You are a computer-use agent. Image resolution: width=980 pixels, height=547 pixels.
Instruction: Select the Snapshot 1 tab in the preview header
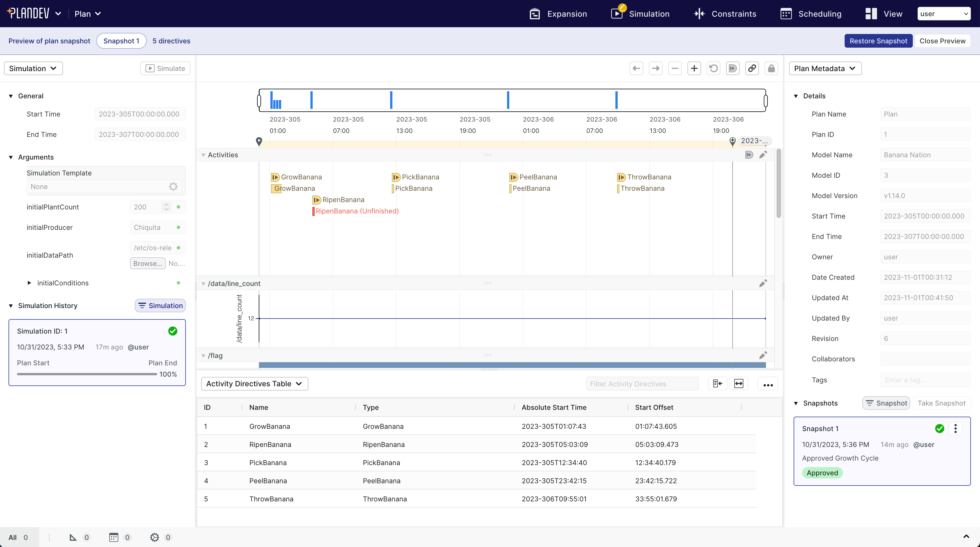[121, 41]
